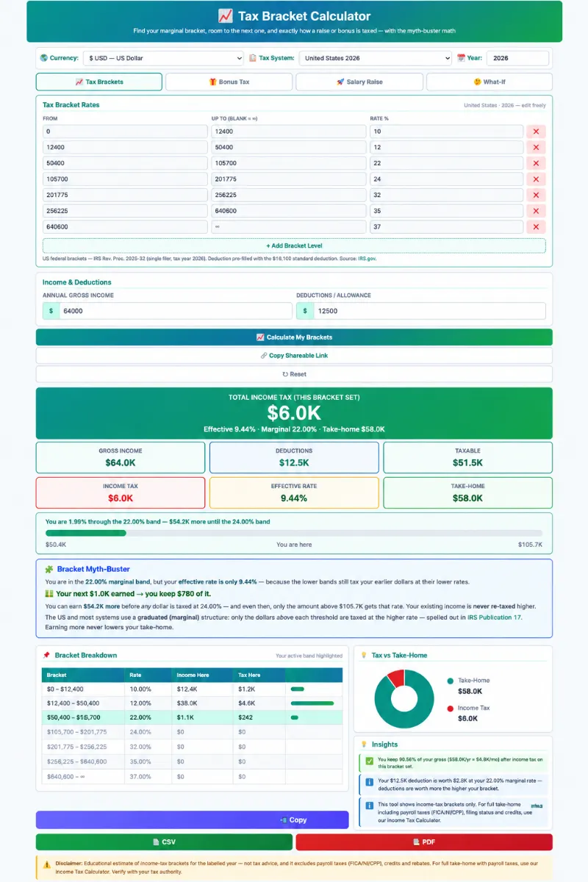588x882 pixels.
Task: Delete the 37% bracket row
Action: coord(536,227)
